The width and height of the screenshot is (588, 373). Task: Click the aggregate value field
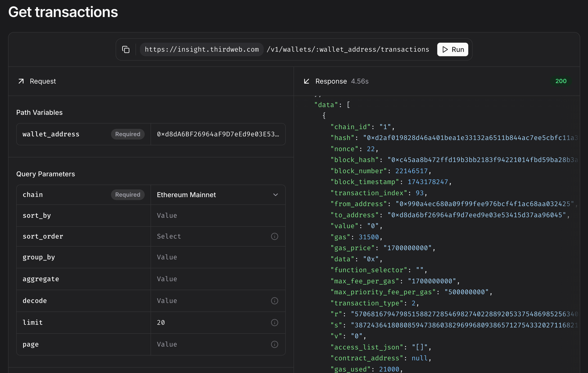[x=218, y=279]
